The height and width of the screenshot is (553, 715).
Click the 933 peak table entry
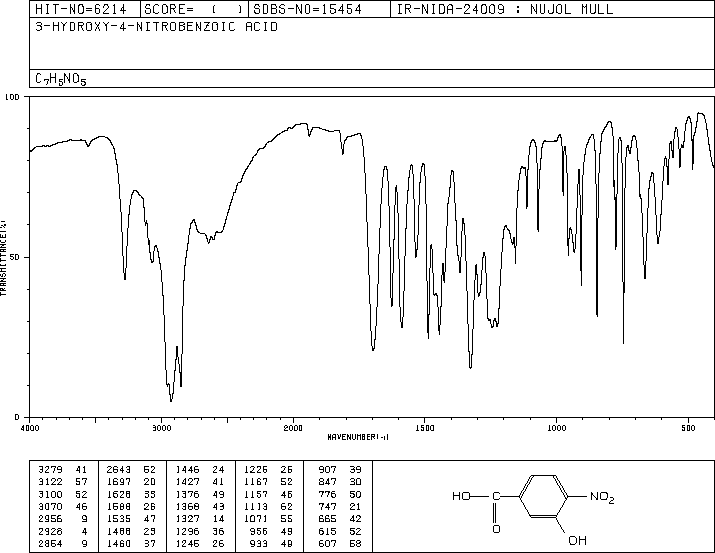pos(271,543)
